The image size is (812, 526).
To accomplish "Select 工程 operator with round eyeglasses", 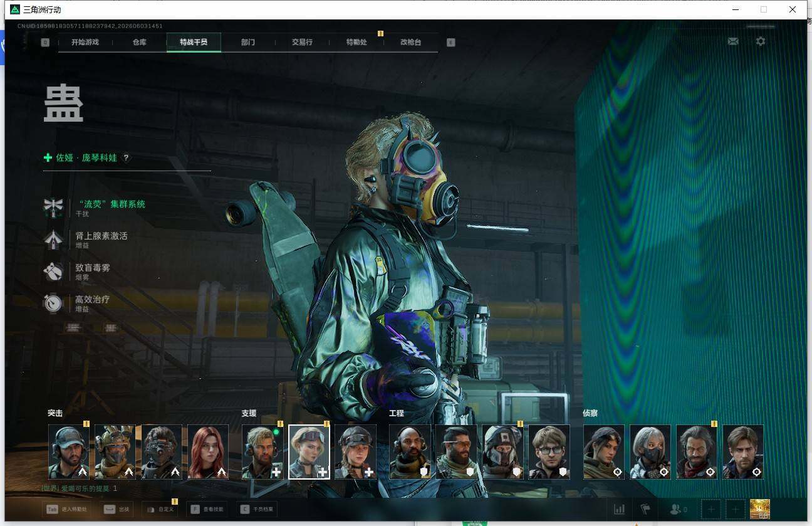I will pos(549,452).
